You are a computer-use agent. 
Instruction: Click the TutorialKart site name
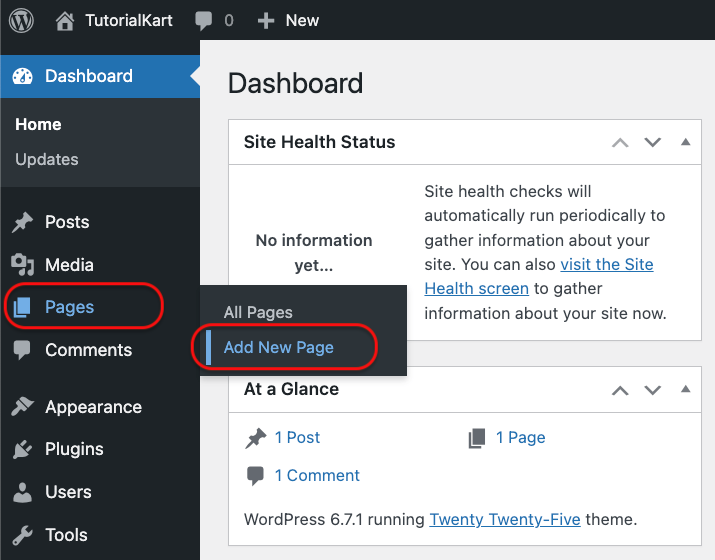tap(129, 21)
